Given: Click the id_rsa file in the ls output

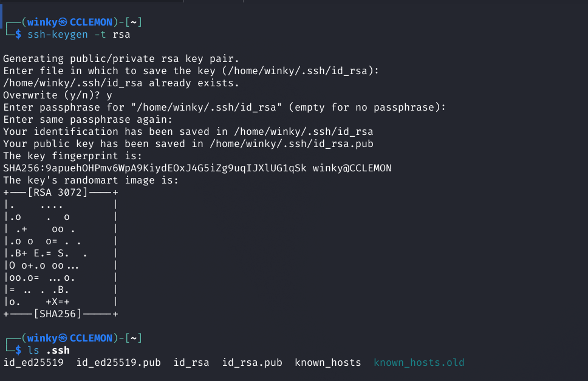Looking at the screenshot, I should pyautogui.click(x=191, y=363).
